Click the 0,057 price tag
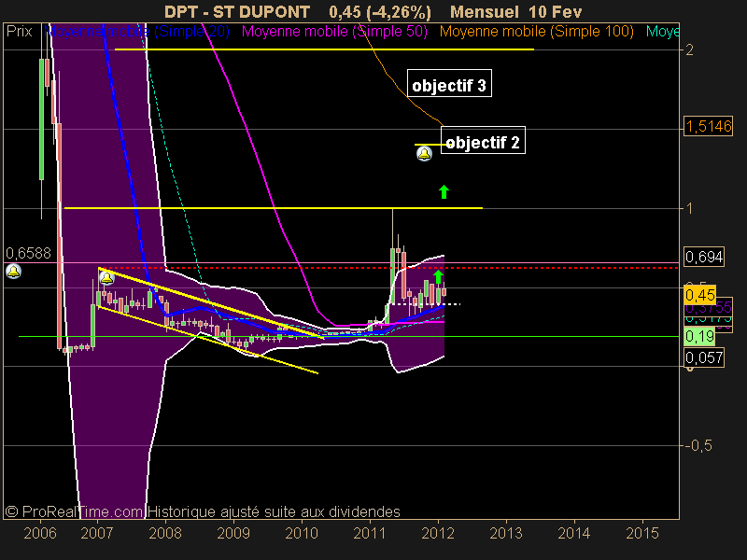This screenshot has height=560, width=747. (x=704, y=357)
